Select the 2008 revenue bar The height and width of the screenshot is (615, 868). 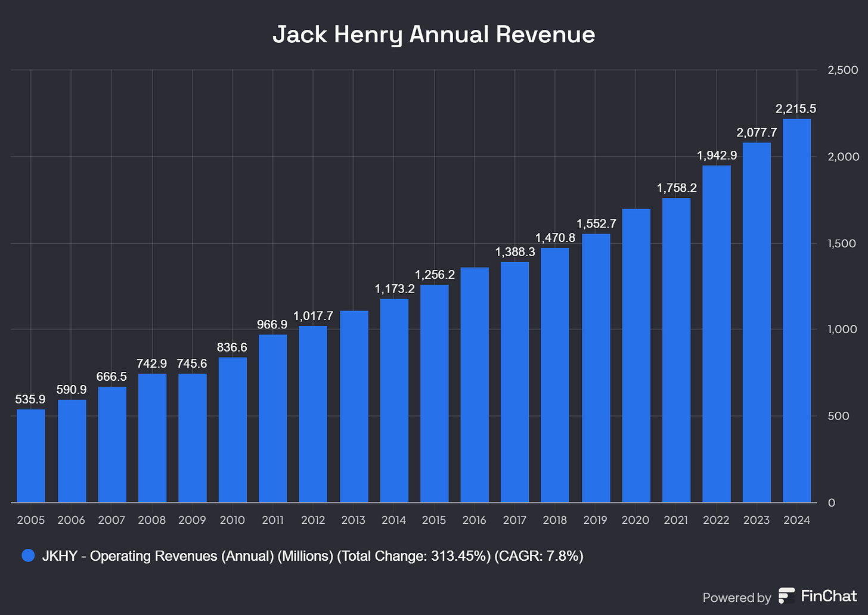pyautogui.click(x=152, y=438)
